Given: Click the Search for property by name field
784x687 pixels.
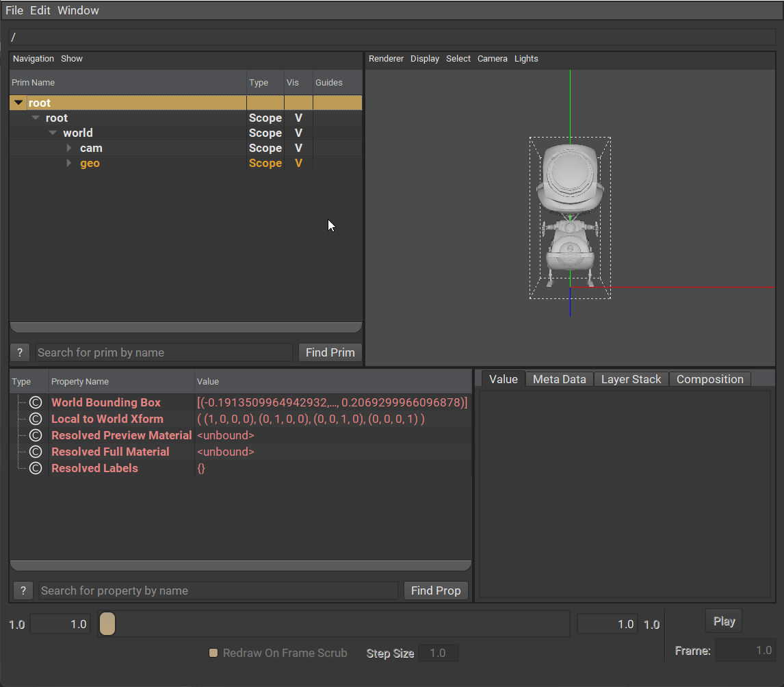Looking at the screenshot, I should [218, 591].
